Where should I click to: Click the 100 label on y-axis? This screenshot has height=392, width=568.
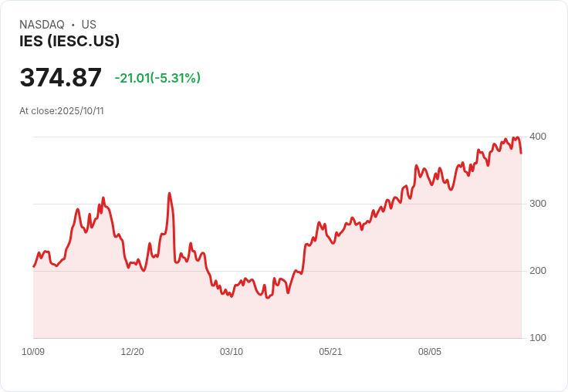click(537, 338)
